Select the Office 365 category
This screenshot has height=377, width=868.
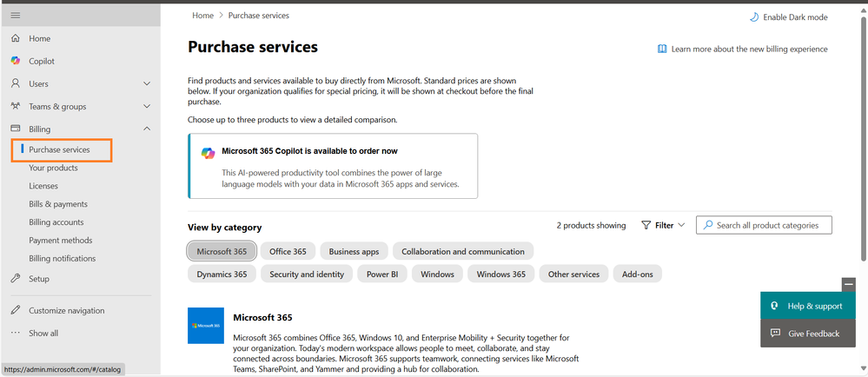(x=288, y=251)
